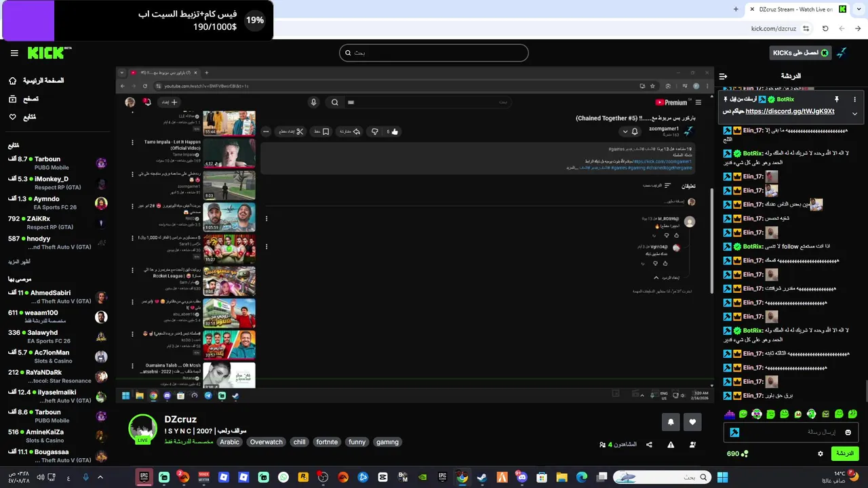The image size is (868, 488).
Task: Go to Kick home via the KICK logo
Action: click(x=49, y=53)
